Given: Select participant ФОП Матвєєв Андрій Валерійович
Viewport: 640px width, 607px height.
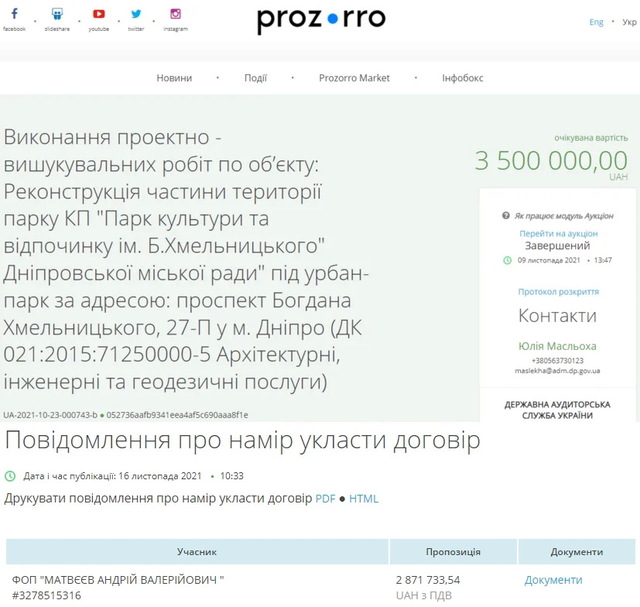Looking at the screenshot, I should click(x=118, y=580).
